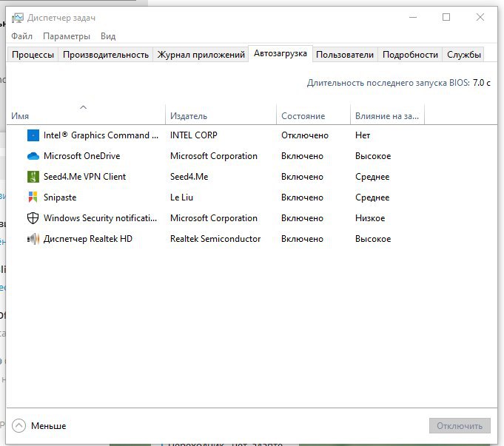This screenshot has height=446, width=504.
Task: Select the Snipaste entry name
Action: (x=60, y=197)
